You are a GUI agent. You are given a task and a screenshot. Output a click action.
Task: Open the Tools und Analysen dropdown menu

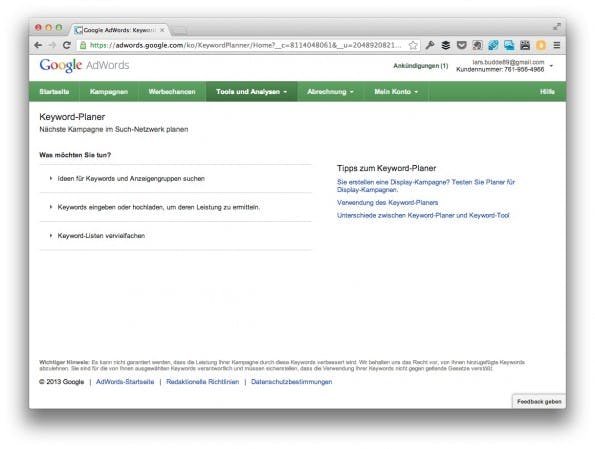click(252, 91)
